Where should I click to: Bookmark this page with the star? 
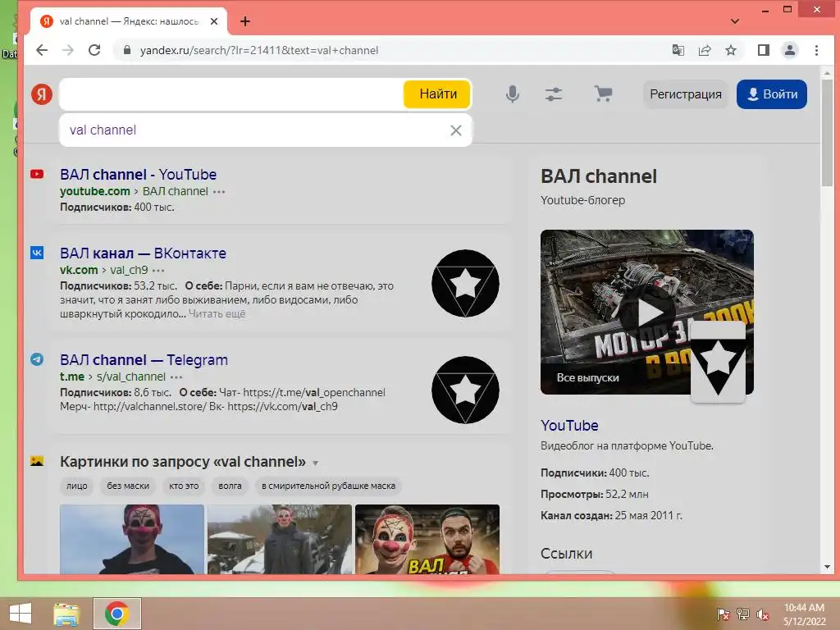(x=731, y=50)
